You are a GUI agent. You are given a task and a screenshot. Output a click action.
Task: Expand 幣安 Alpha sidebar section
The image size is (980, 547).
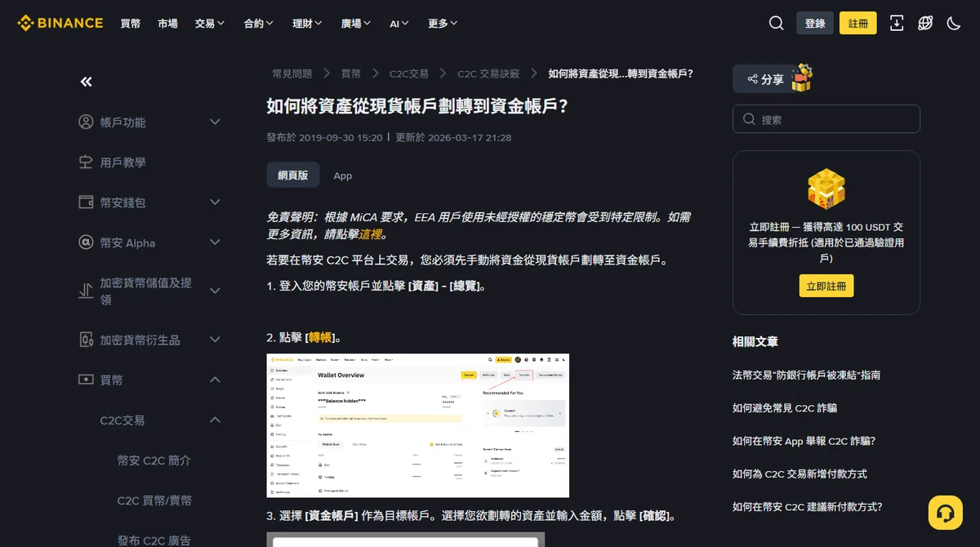[215, 242]
